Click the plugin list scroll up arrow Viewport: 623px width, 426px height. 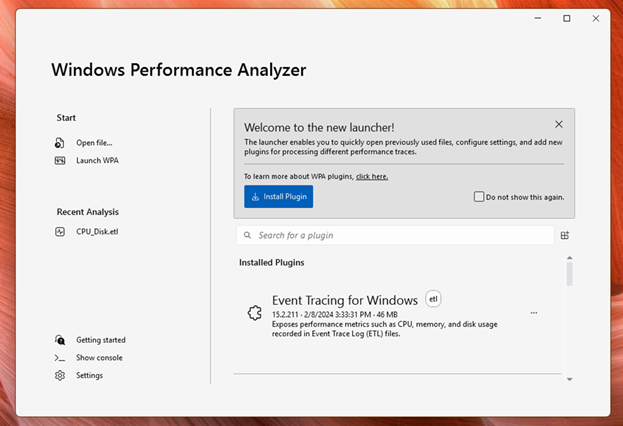coord(569,258)
